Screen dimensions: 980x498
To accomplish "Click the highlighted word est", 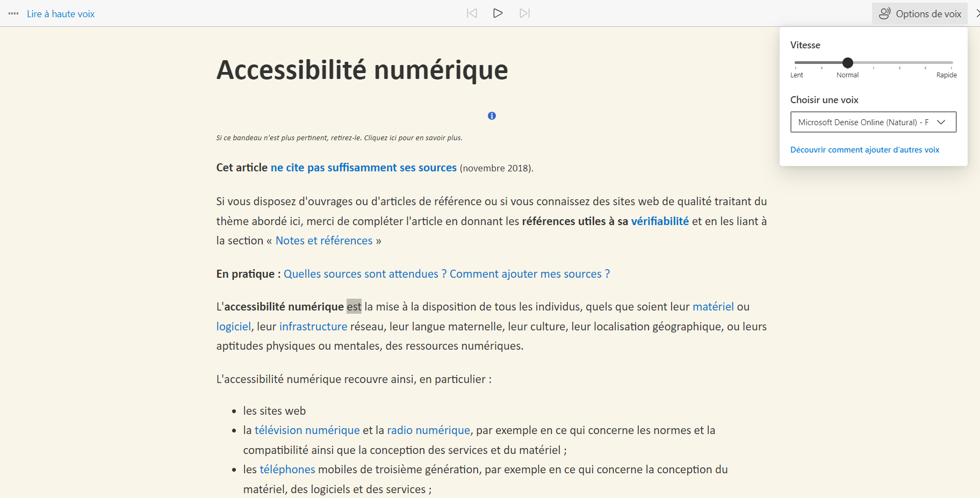I will pos(354,307).
